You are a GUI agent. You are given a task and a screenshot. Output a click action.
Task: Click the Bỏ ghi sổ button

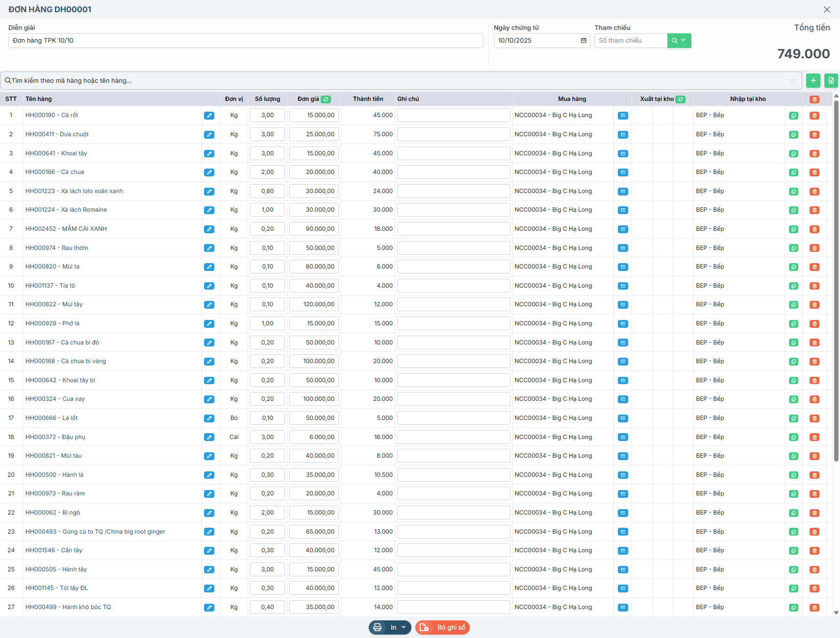tap(443, 628)
